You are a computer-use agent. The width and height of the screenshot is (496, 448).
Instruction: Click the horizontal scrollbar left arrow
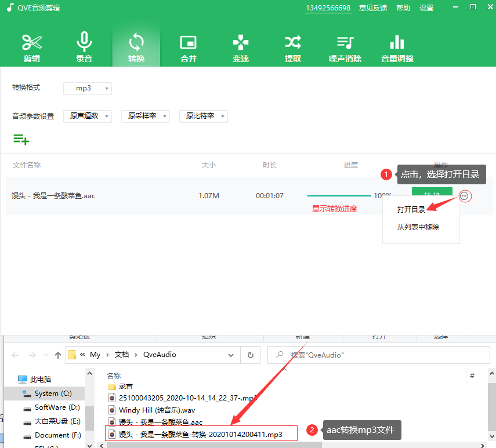coord(102,446)
